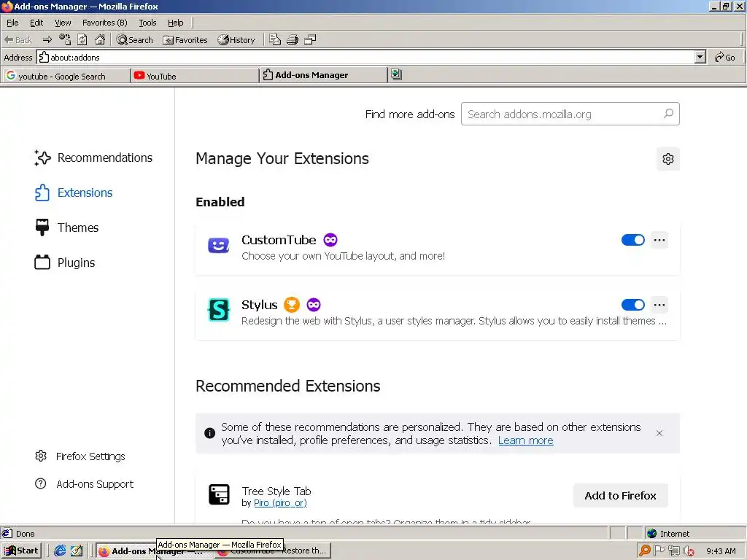Click the Start button
The image size is (747, 560).
[x=21, y=551]
